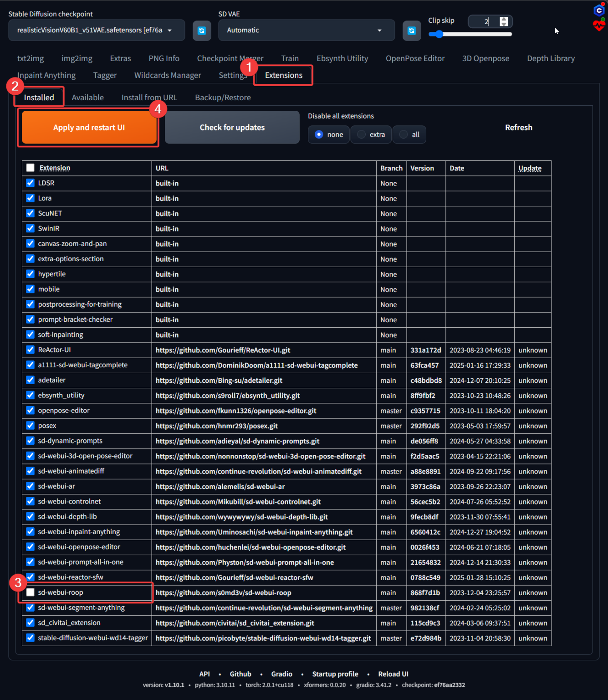This screenshot has height=700, width=608.
Task: Click the Reload UI footer link
Action: (x=393, y=674)
